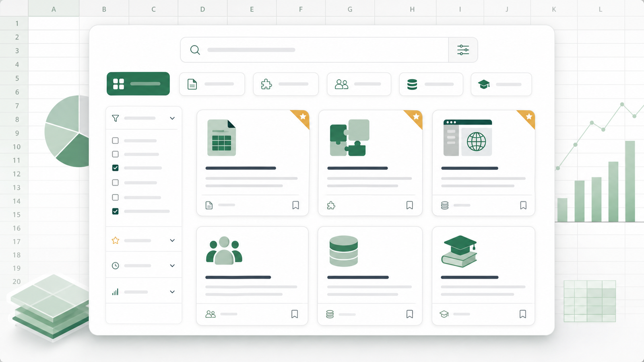Bookmark the spreadsheet document card
Viewport: 644px width, 362px height.
coord(295,205)
